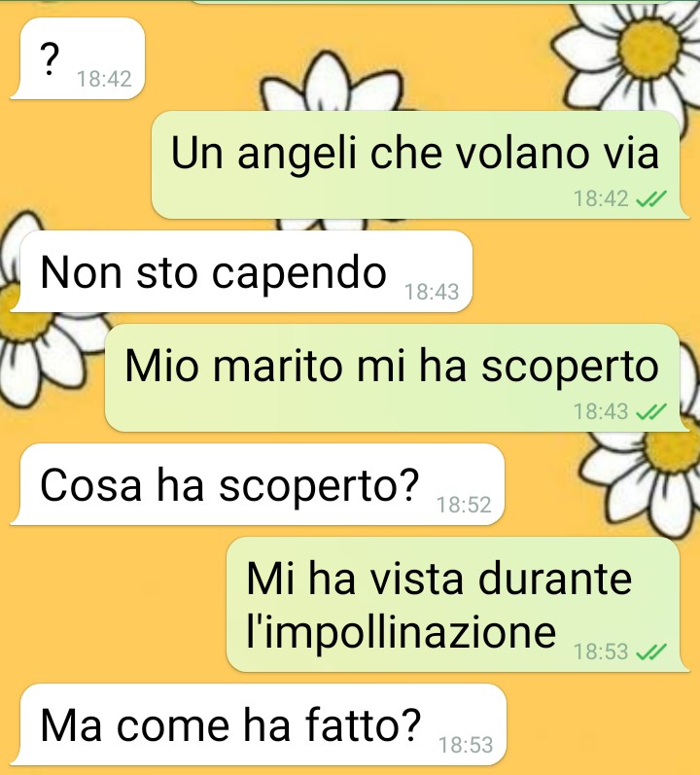
Task: Click the 18:43 timestamp on 'Non sto capendo'
Action: click(x=432, y=292)
